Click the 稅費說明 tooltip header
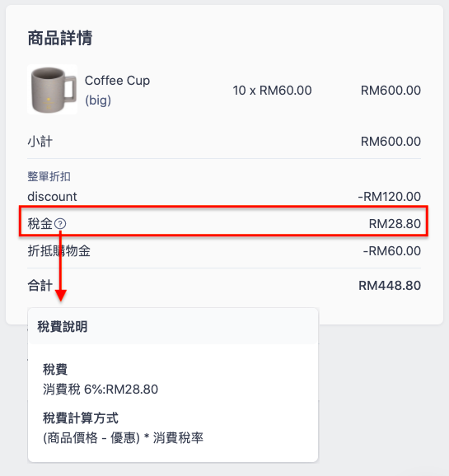Image resolution: width=449 pixels, height=476 pixels. pos(63,327)
